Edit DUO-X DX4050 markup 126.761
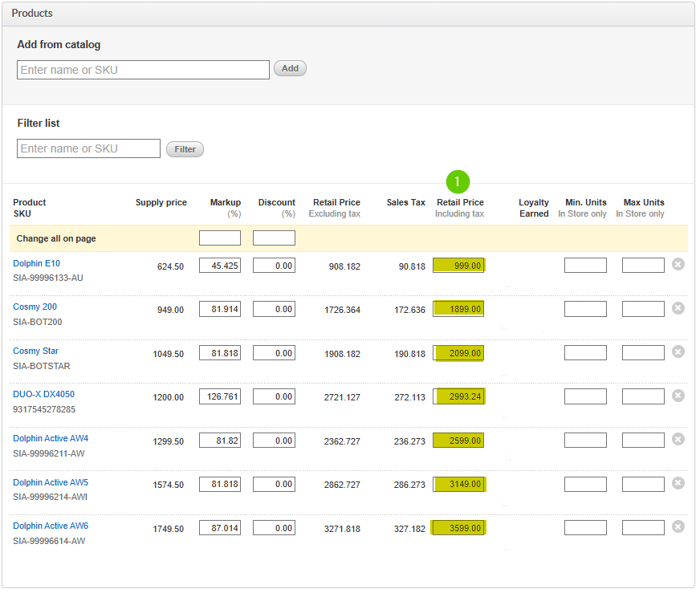700x593 pixels. pos(220,396)
